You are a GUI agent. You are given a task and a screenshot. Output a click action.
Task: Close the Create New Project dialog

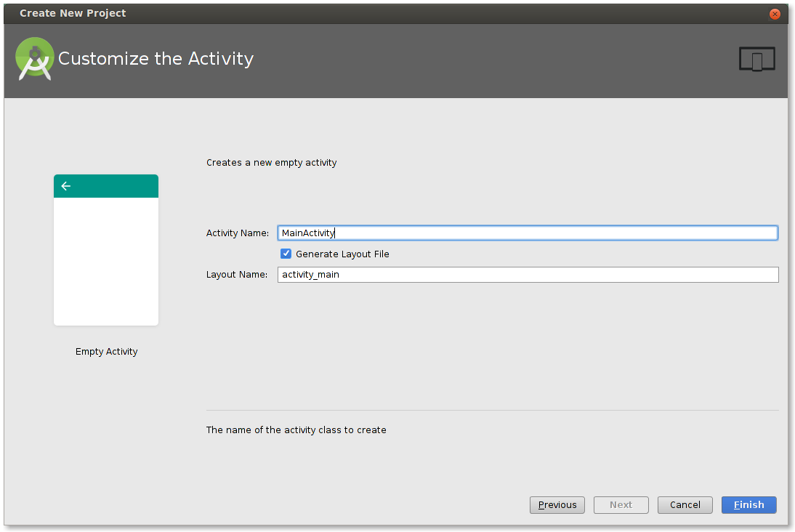774,14
